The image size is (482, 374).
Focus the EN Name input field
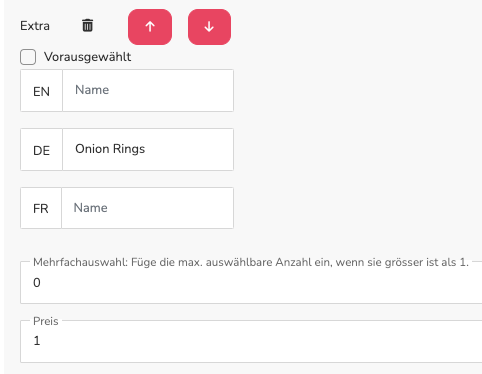pos(148,90)
